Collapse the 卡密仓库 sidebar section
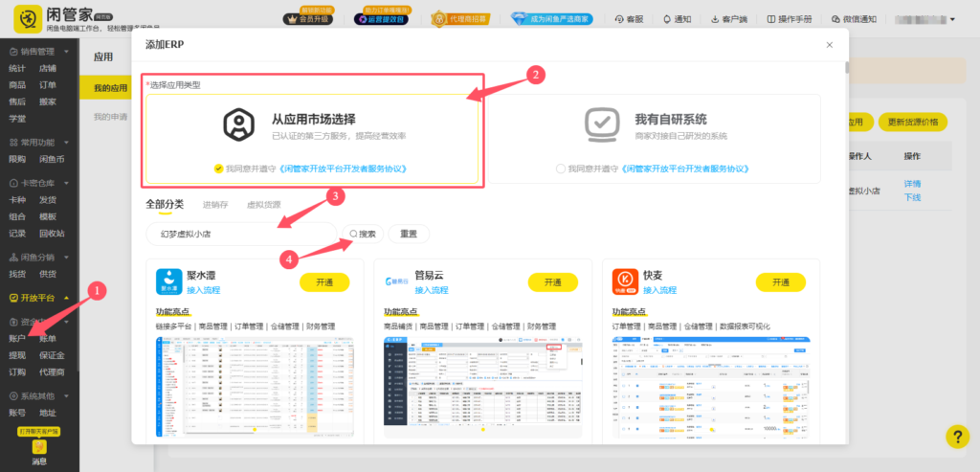The image size is (980, 472). click(66, 183)
